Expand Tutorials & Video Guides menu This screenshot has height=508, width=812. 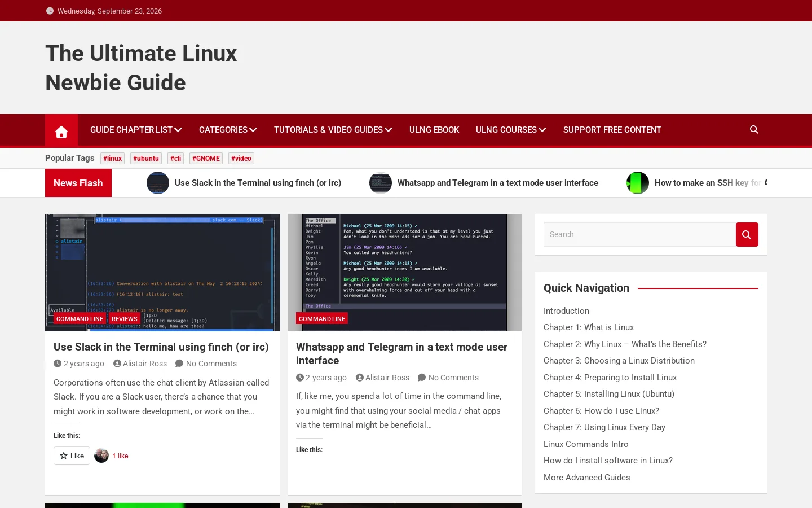coord(333,130)
